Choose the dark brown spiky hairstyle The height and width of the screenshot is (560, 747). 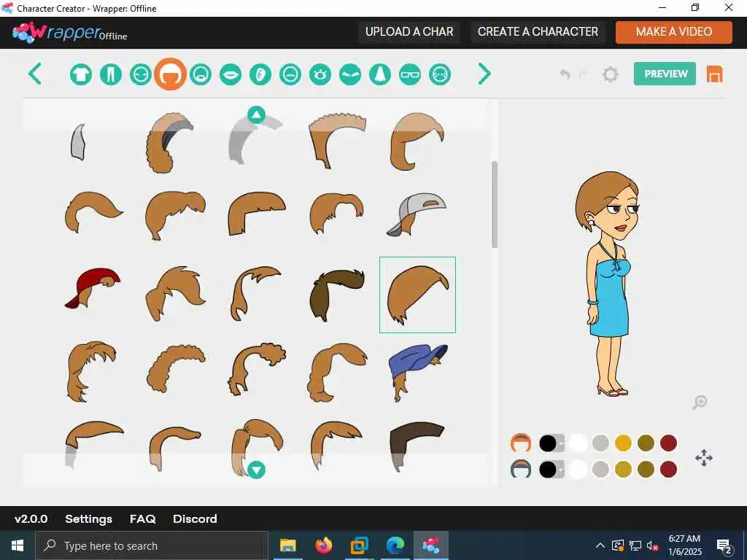tap(337, 295)
